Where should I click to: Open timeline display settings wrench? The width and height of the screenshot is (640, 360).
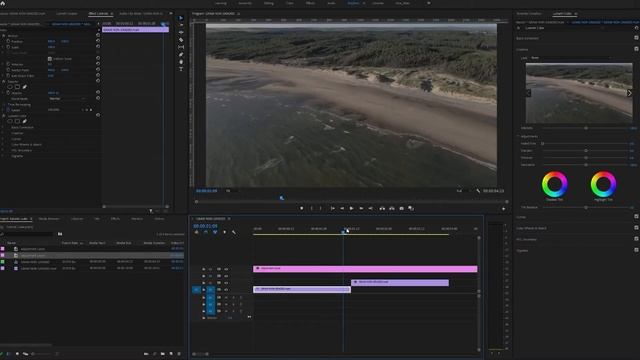(x=234, y=232)
